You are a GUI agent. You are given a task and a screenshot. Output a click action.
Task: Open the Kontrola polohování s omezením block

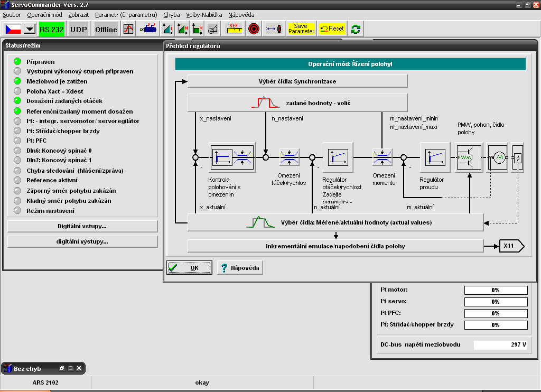pos(232,157)
